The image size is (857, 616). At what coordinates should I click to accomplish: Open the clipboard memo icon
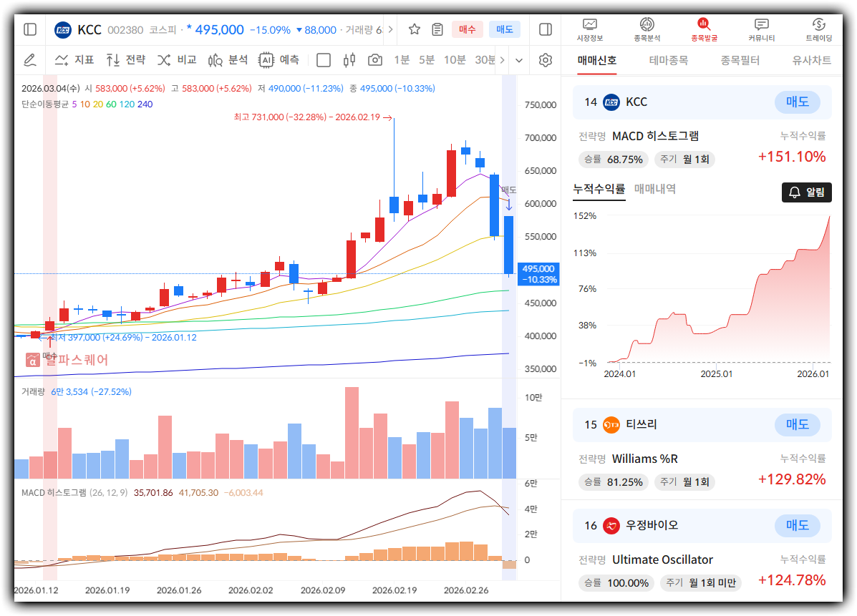click(437, 29)
